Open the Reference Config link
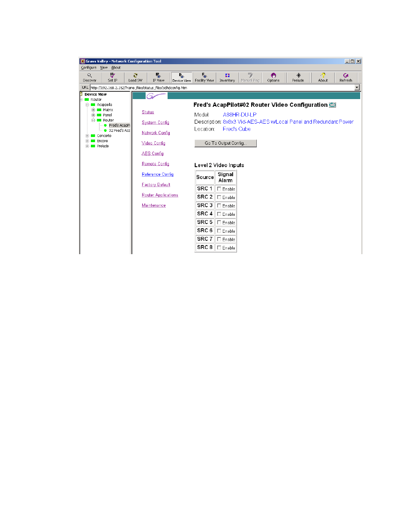 coord(158,174)
